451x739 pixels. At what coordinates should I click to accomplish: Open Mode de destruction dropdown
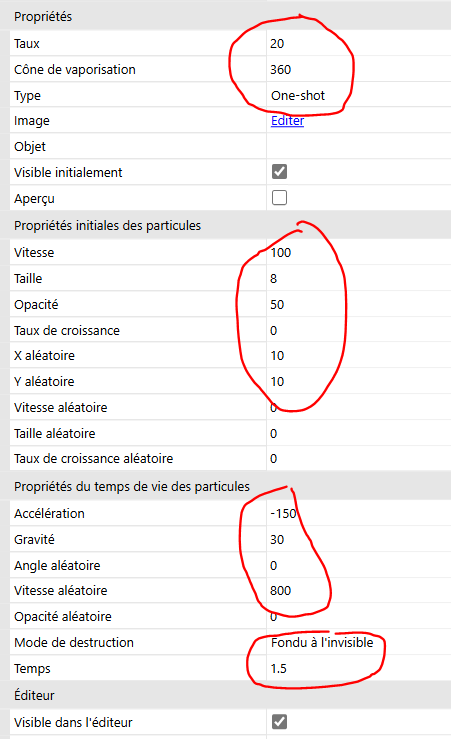(x=359, y=642)
